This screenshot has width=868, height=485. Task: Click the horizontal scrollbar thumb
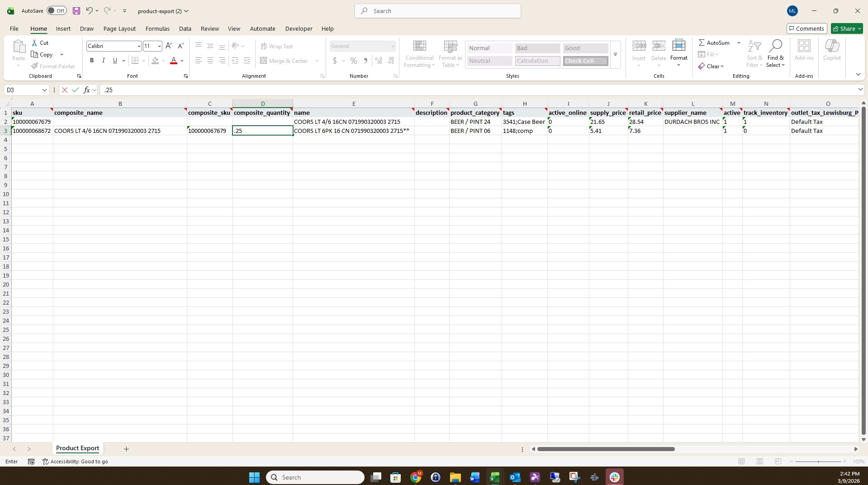coord(606,449)
